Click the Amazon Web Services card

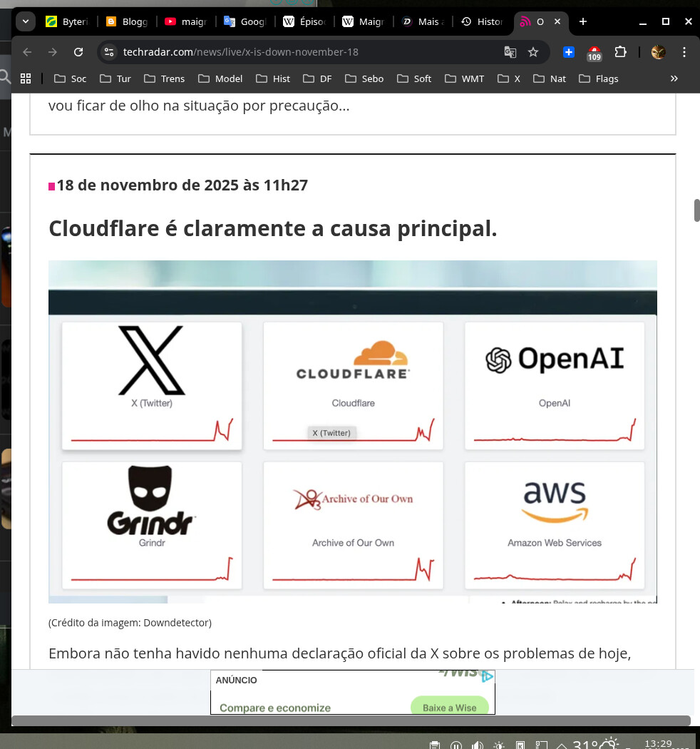pyautogui.click(x=555, y=525)
